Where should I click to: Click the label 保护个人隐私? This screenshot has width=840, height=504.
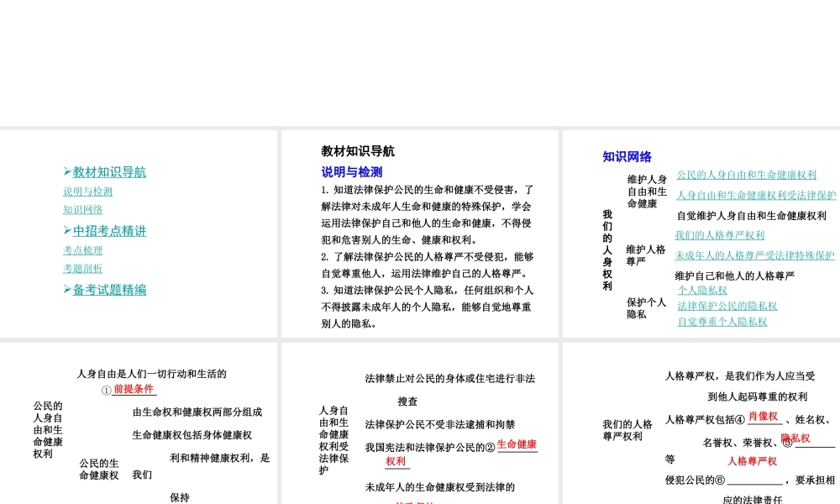646,308
